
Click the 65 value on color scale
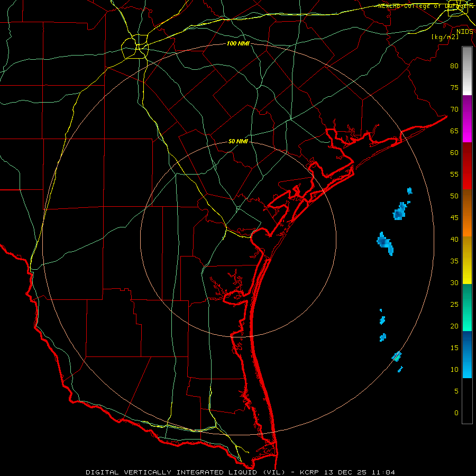pyautogui.click(x=454, y=131)
